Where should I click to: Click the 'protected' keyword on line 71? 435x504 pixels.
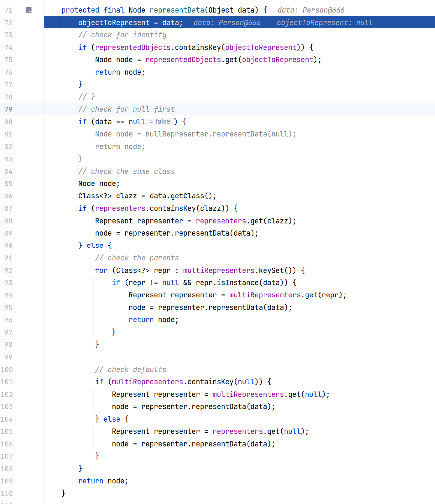[81, 10]
